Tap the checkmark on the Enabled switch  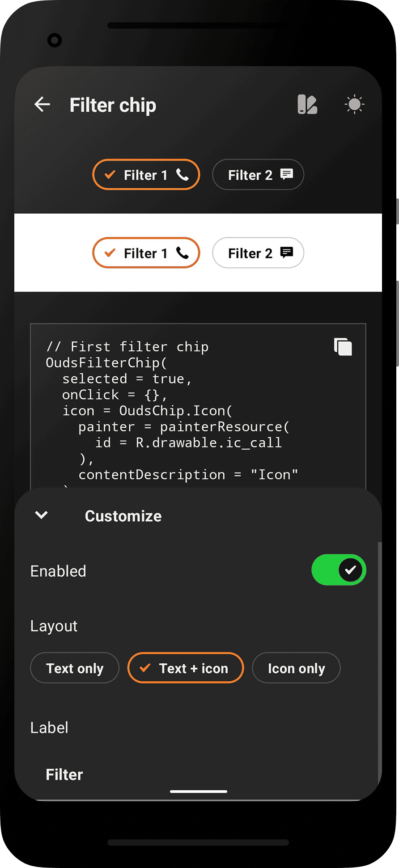[x=351, y=569]
